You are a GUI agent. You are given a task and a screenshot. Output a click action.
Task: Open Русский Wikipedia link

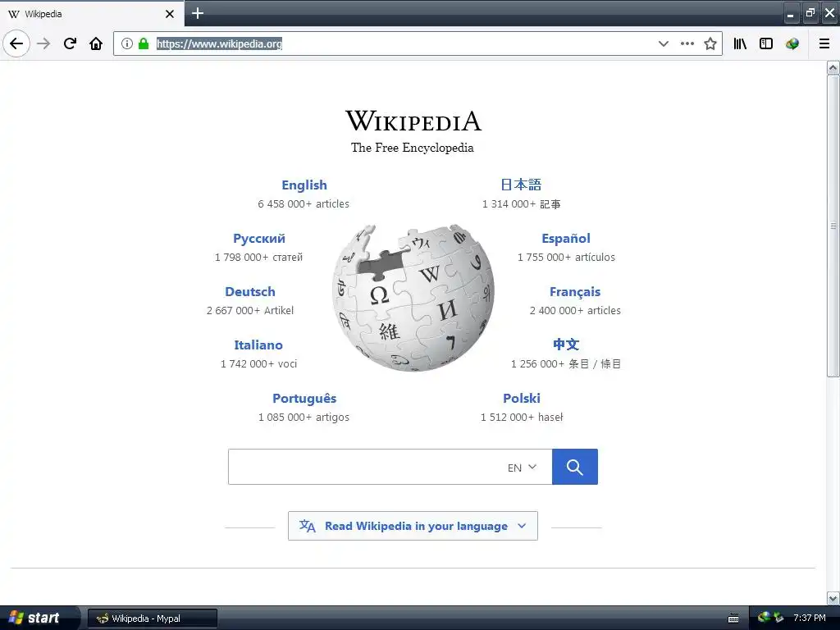click(258, 239)
